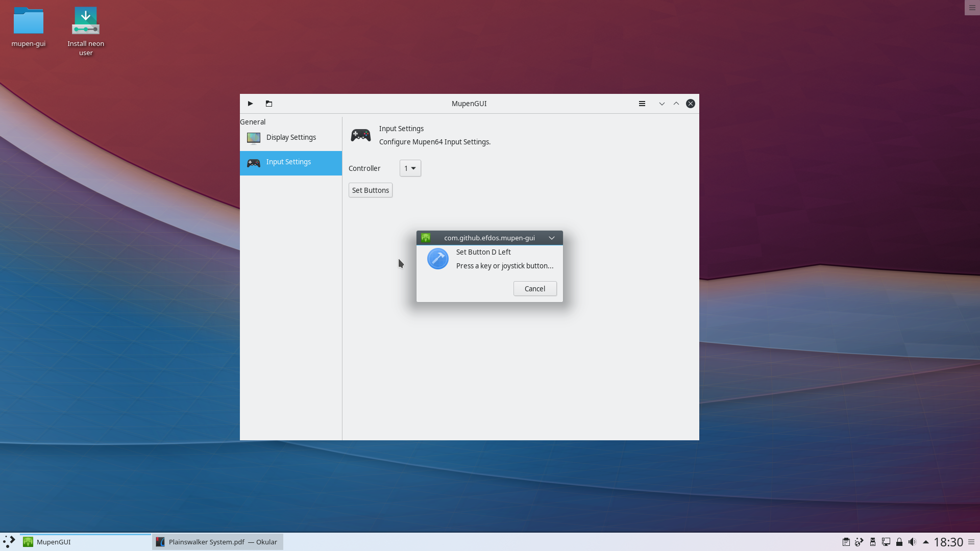This screenshot has width=980, height=551.
Task: Click the play button in MupenGUI header
Action: click(250, 104)
